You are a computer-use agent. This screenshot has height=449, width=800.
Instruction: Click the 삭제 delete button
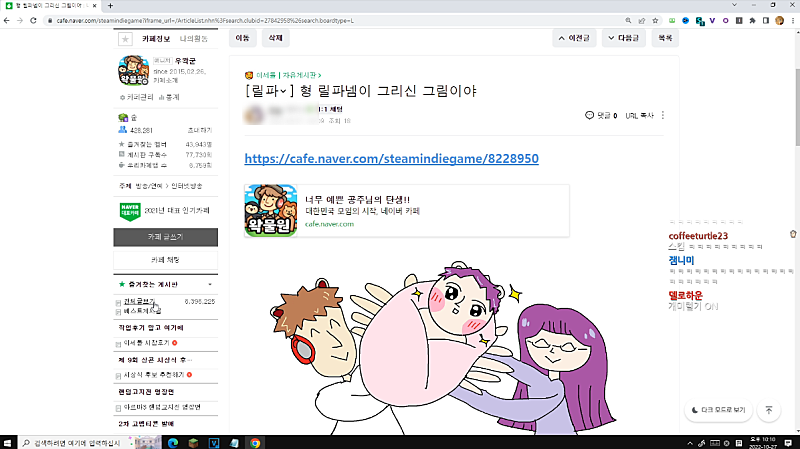(x=276, y=38)
